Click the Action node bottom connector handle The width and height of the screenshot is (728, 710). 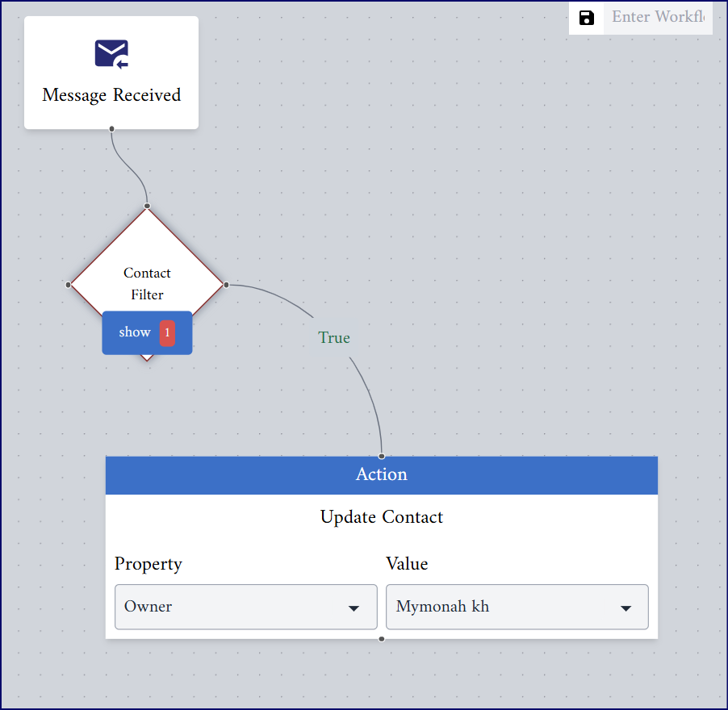click(x=382, y=640)
